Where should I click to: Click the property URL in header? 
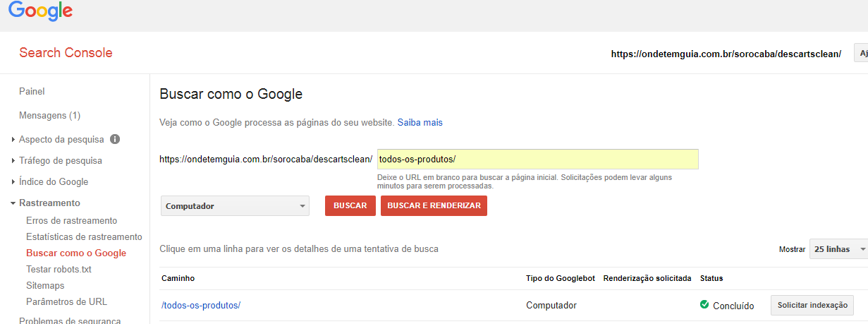click(x=726, y=54)
